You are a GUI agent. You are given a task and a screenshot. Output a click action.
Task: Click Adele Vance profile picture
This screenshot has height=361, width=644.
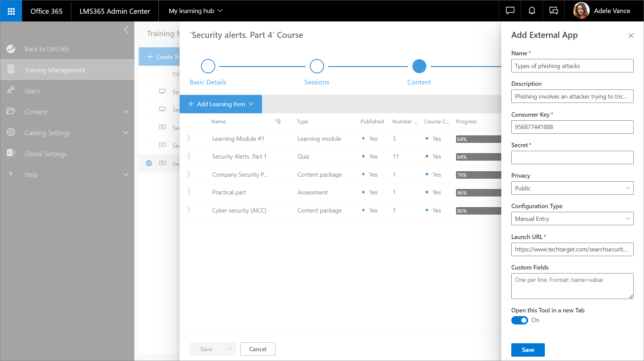coord(581,11)
